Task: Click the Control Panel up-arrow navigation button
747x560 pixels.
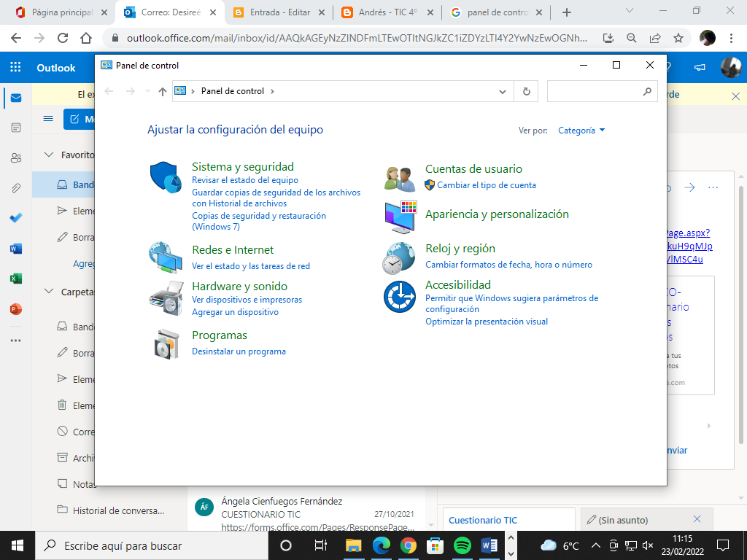Action: click(163, 91)
